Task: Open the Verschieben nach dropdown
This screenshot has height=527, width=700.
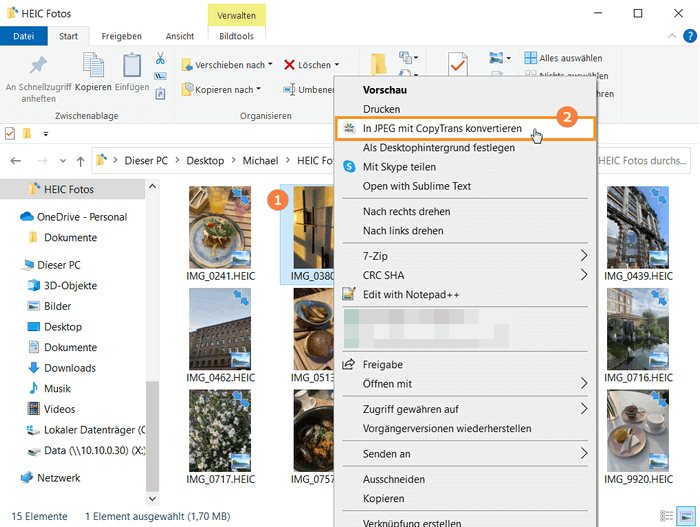Action: point(227,65)
